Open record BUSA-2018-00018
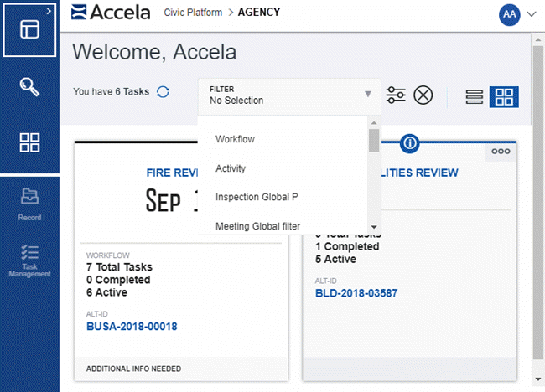This screenshot has height=392, width=545. 132,327
